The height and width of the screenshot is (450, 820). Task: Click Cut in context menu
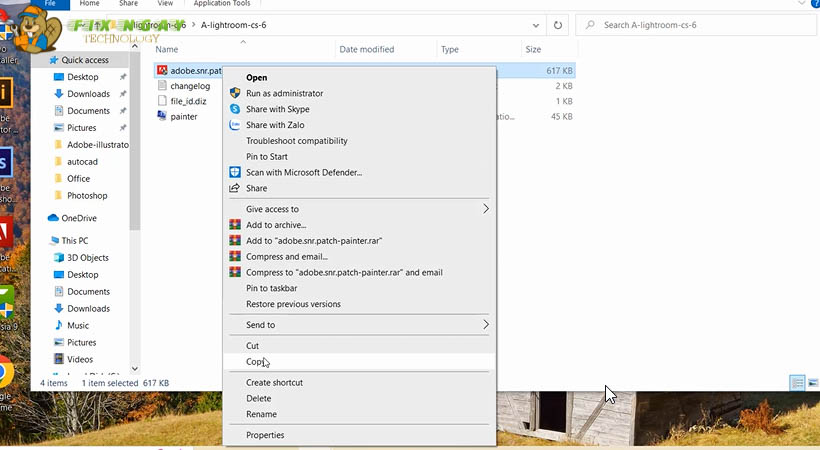pyautogui.click(x=359, y=345)
